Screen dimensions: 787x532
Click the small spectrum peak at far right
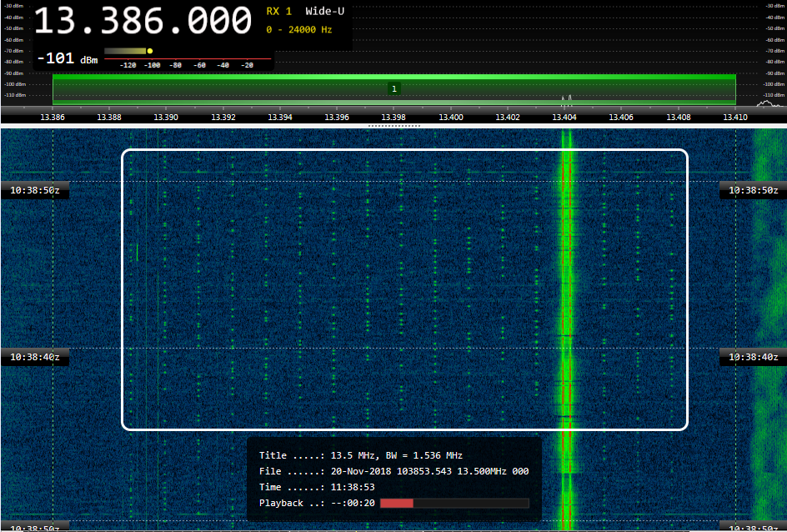tap(765, 103)
